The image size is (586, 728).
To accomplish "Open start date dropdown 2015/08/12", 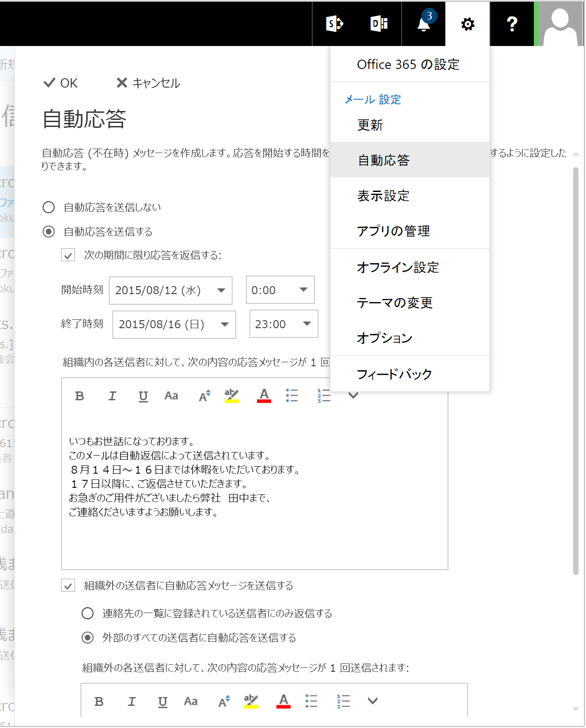I will [171, 290].
